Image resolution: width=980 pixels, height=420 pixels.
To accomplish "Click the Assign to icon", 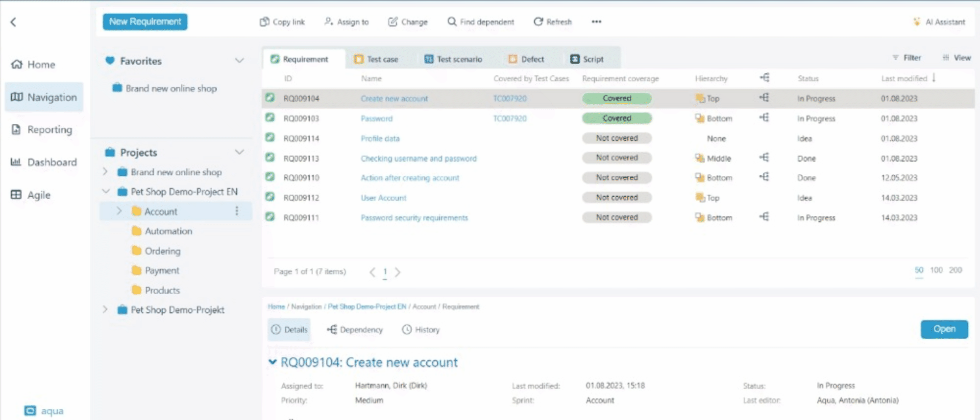I will click(328, 22).
